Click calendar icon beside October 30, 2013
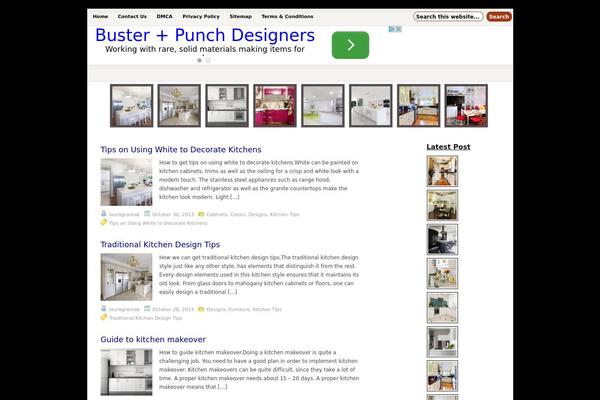The width and height of the screenshot is (600, 400). tap(147, 214)
